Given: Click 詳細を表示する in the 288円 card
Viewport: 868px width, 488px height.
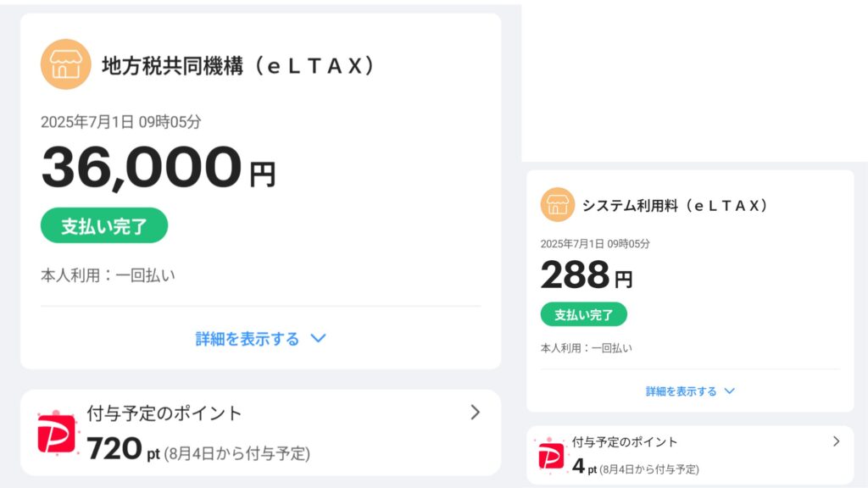Looking at the screenshot, I should [681, 391].
